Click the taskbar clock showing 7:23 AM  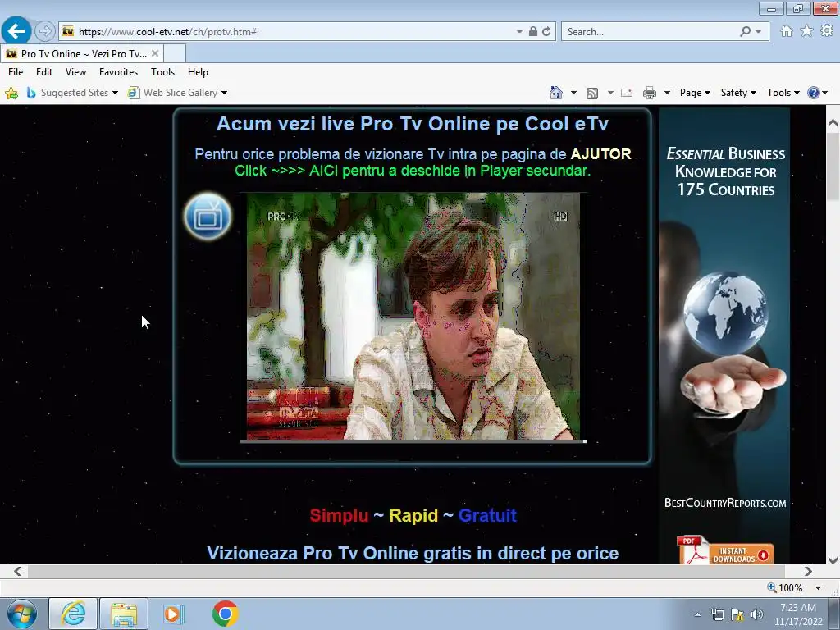click(798, 614)
